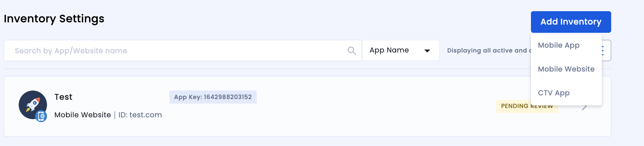Open the Test inventory name
Image resolution: width=644 pixels, height=146 pixels.
coord(63,97)
